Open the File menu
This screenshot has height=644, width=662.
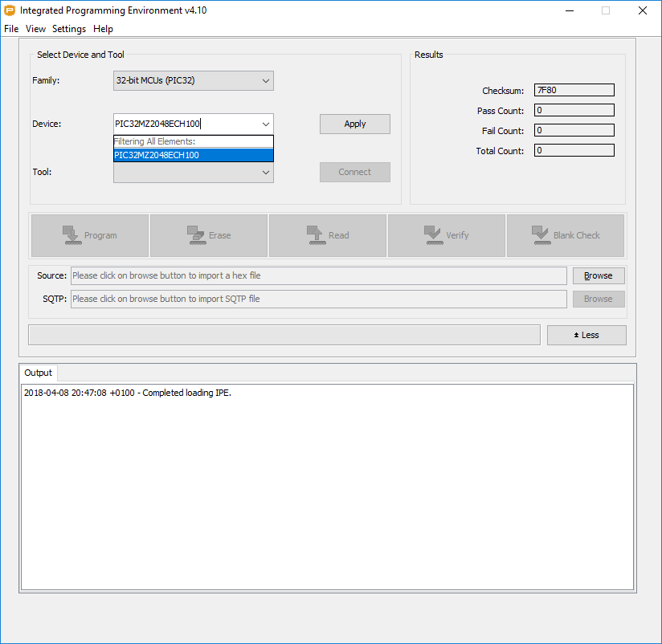point(11,29)
